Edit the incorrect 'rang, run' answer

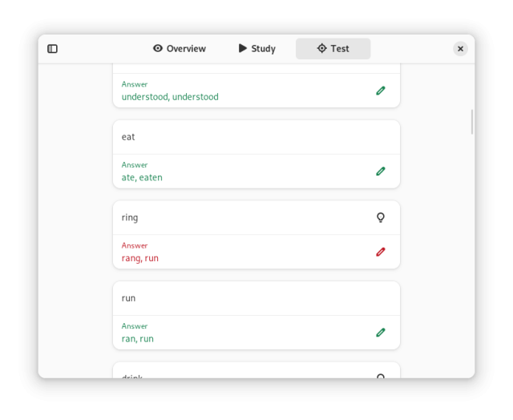pyautogui.click(x=381, y=252)
